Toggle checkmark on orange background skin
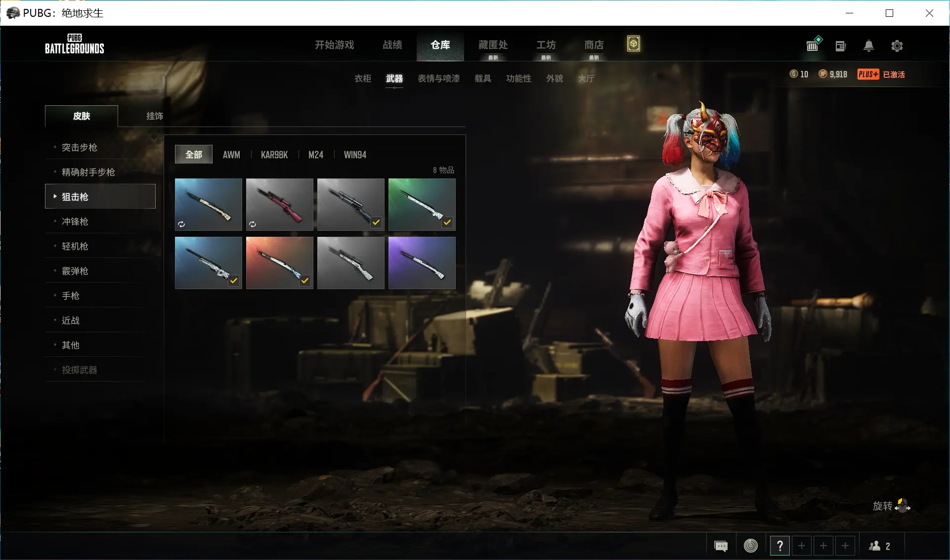Viewport: 950px width, 560px height. 305,281
